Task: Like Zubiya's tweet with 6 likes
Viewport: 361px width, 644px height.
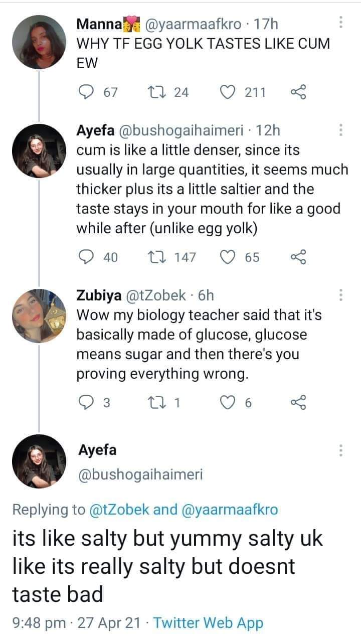Action: coord(228,404)
